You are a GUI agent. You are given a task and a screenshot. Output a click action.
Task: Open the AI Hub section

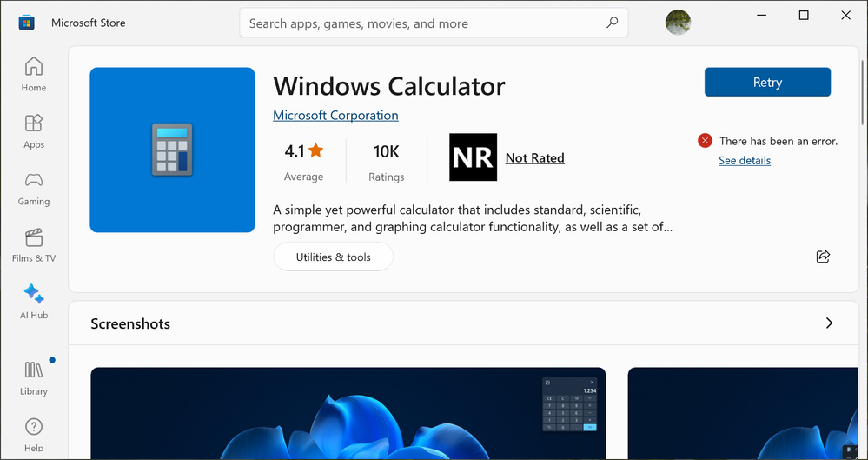tap(34, 302)
